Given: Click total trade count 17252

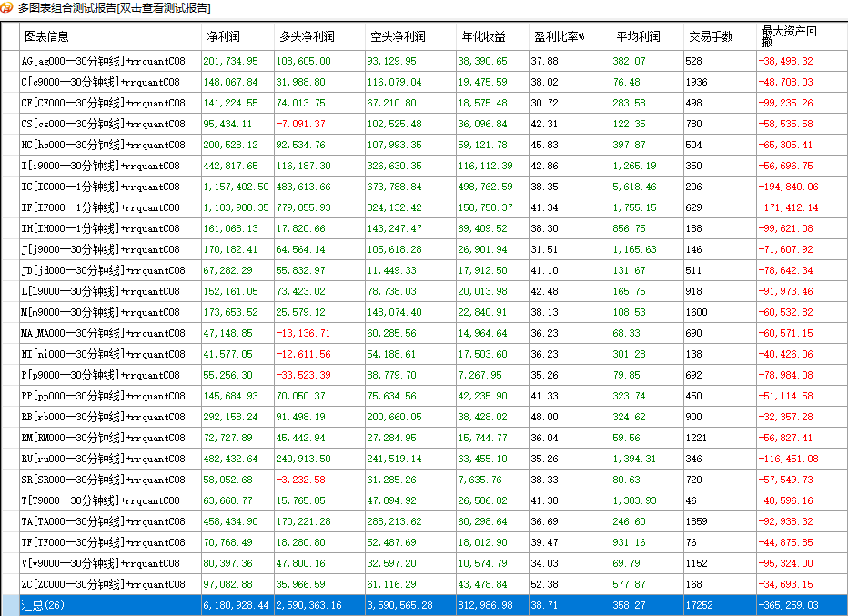Looking at the screenshot, I should click(699, 605).
